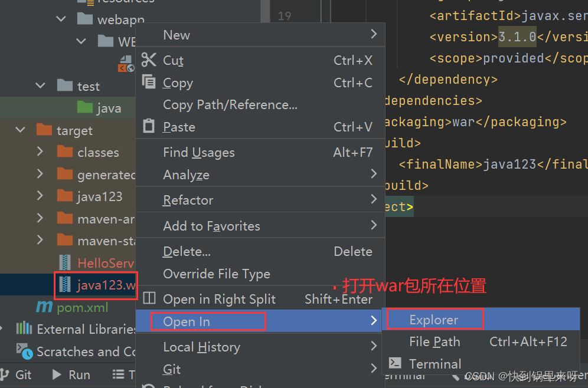Click the Run play icon in bottom bar
588x388 pixels.
[57, 374]
